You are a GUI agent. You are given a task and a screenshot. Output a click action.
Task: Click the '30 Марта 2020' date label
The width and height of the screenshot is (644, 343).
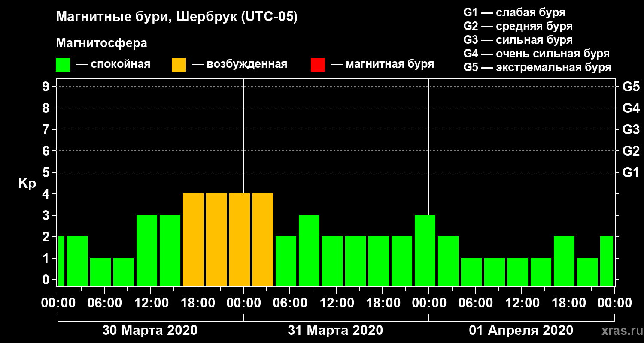(150, 330)
